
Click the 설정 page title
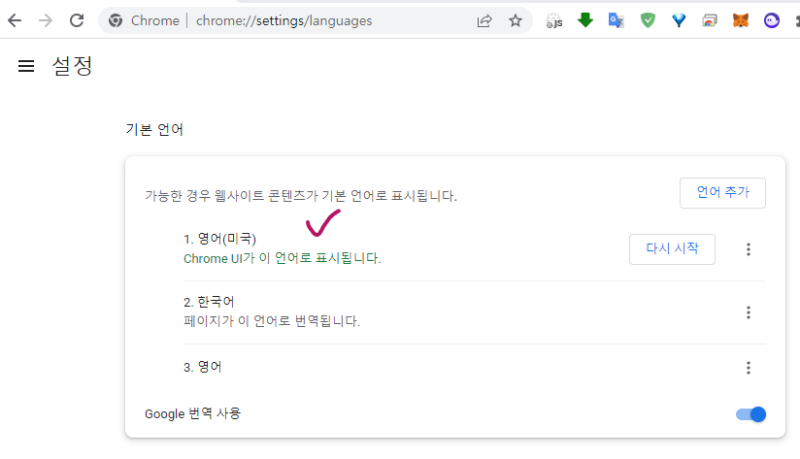point(72,66)
